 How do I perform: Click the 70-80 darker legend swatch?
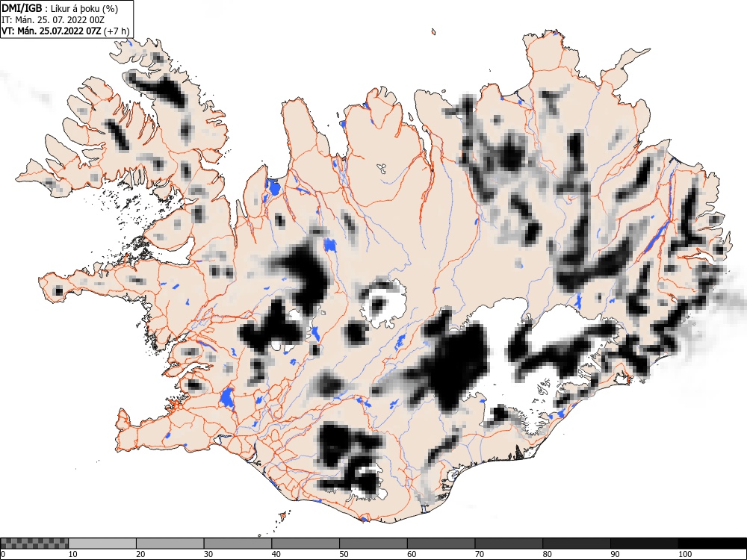(x=509, y=544)
